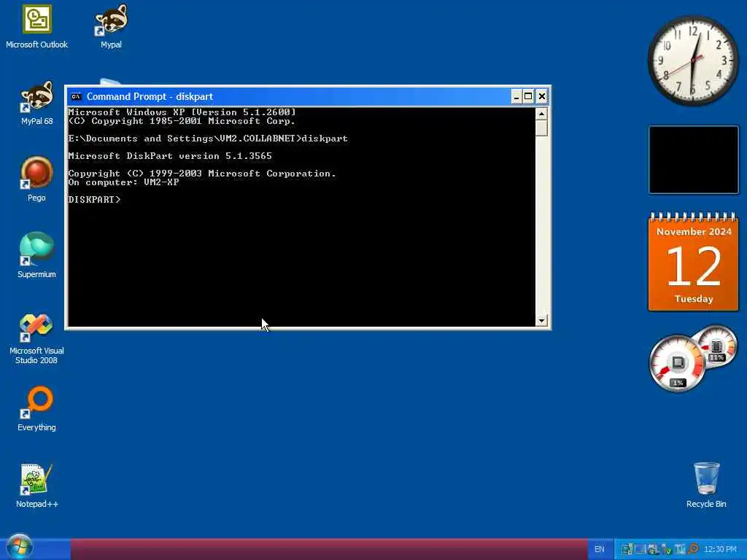The image size is (747, 560).
Task: Click the tray icon with green checkmark
Action: (x=667, y=549)
